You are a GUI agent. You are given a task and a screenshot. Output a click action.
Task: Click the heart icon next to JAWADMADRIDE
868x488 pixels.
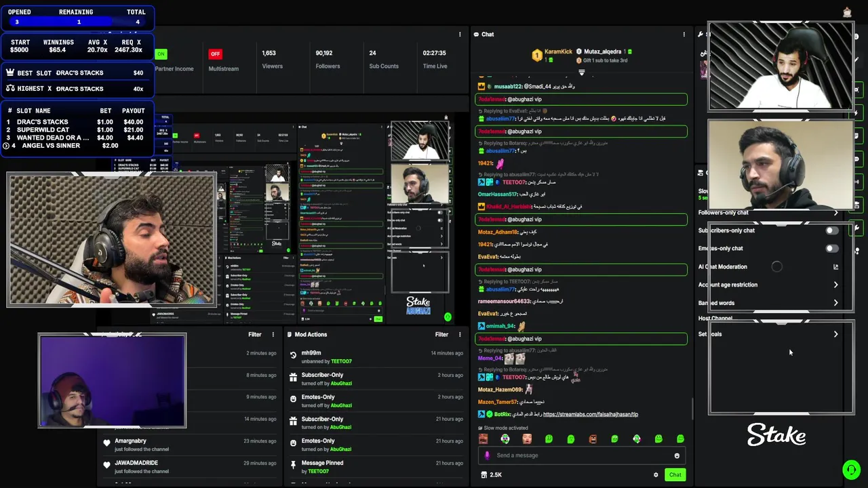(106, 465)
